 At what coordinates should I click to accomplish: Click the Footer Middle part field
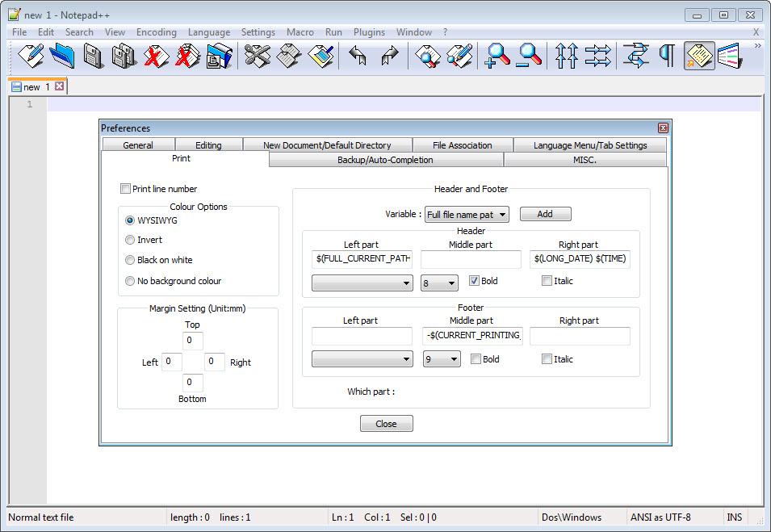[x=472, y=335]
